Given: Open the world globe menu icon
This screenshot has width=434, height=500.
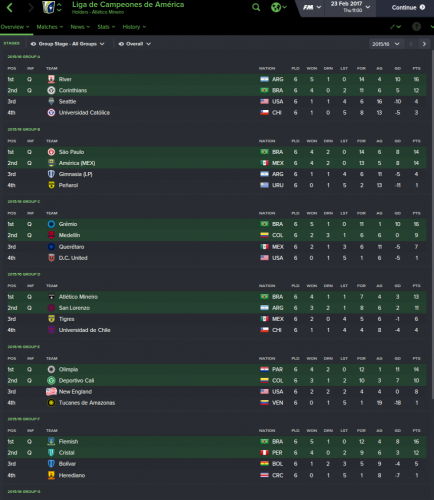Looking at the screenshot, I should 278,7.
